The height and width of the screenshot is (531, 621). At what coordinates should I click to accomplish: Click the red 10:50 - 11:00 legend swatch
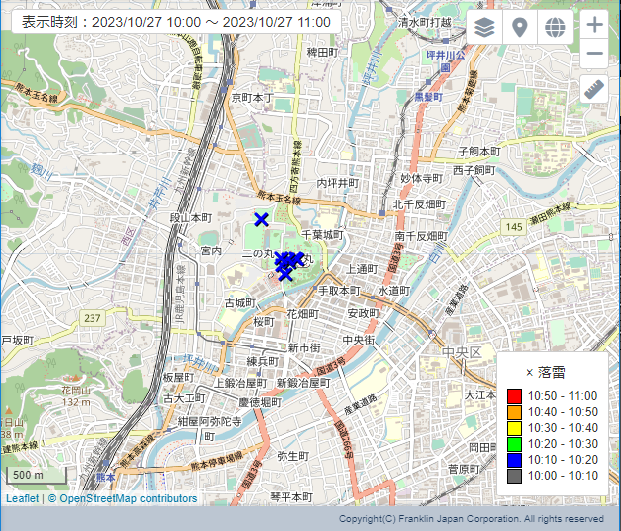(x=514, y=397)
